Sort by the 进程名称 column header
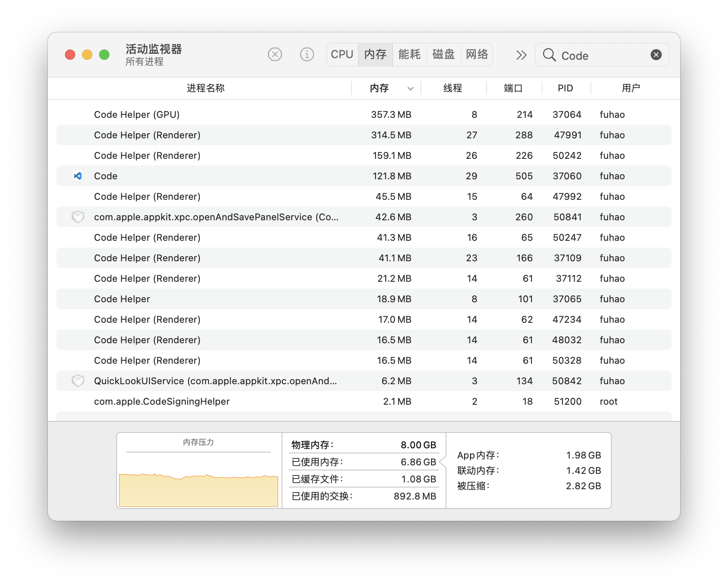 [x=205, y=88]
